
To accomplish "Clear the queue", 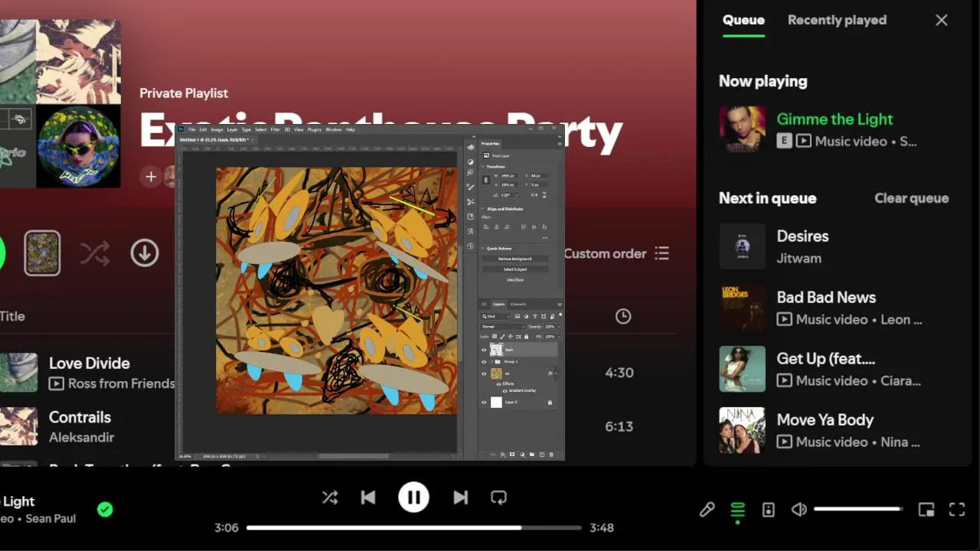I will [911, 198].
